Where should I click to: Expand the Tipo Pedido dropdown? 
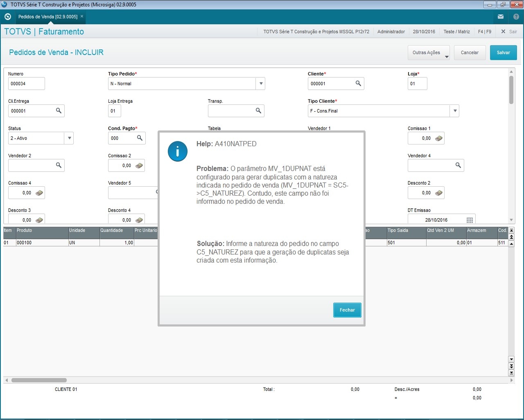coord(261,84)
